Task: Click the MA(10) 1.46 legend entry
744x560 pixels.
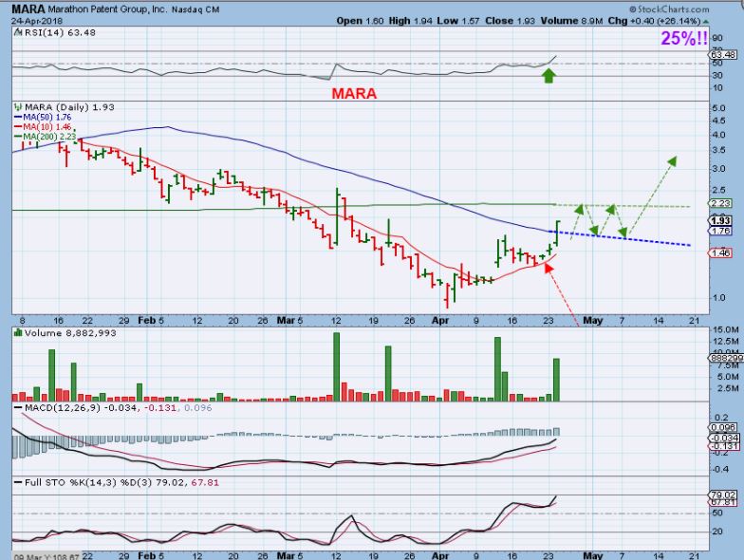Action: coord(44,127)
